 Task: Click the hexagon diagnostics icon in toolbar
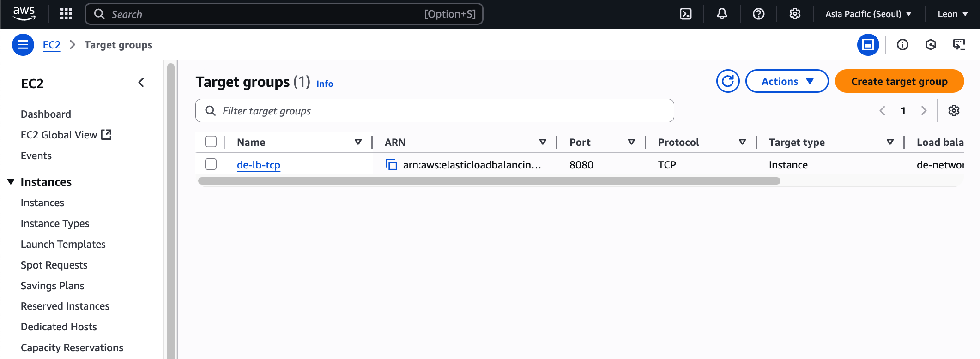tap(931, 45)
